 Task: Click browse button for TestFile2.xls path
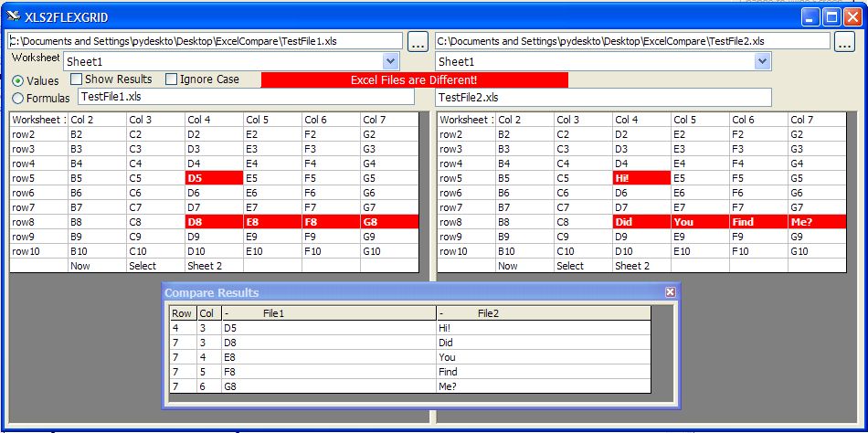(x=844, y=41)
